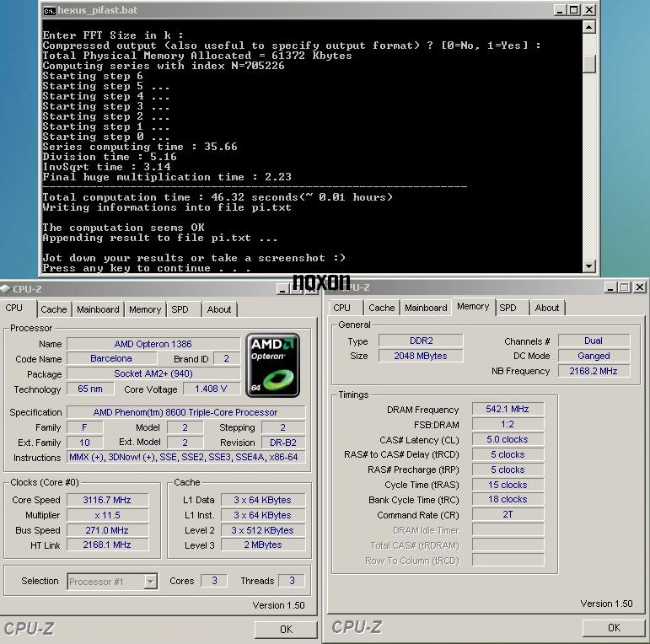Click the Level 2 '3 x 512 KBytes' value
The height and width of the screenshot is (644, 650).
pyautogui.click(x=263, y=530)
